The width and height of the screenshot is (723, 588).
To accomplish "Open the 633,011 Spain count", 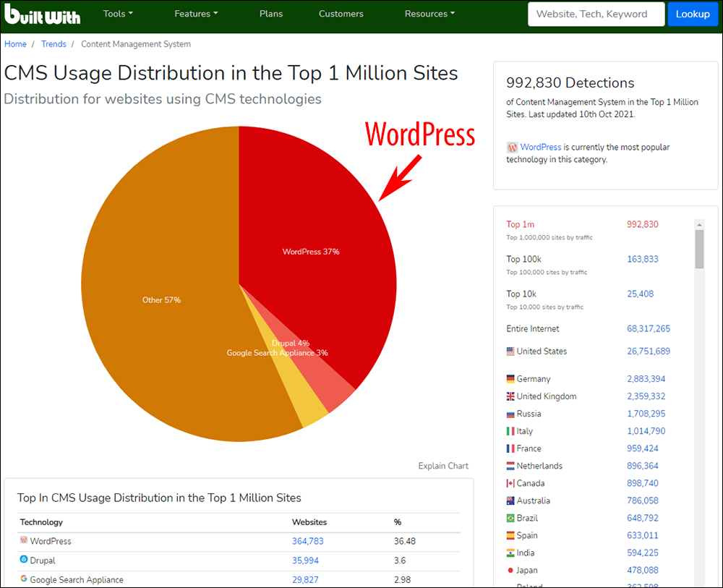I will pos(642,536).
